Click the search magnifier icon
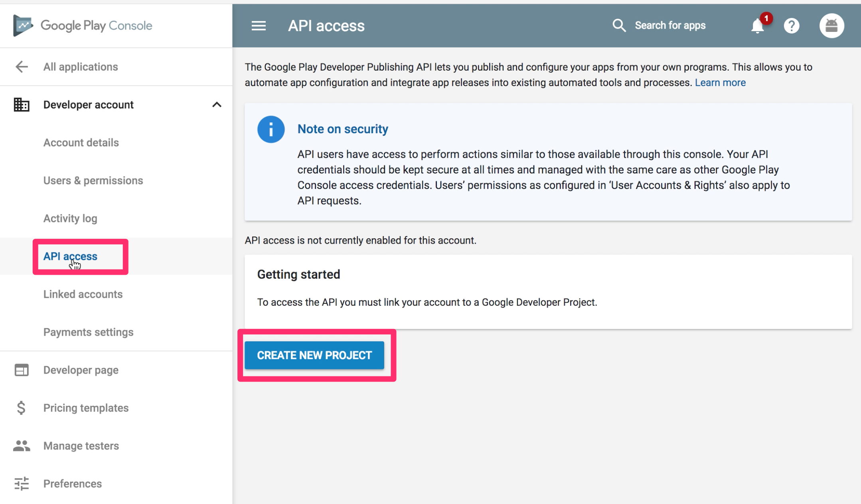861x504 pixels. click(x=619, y=26)
